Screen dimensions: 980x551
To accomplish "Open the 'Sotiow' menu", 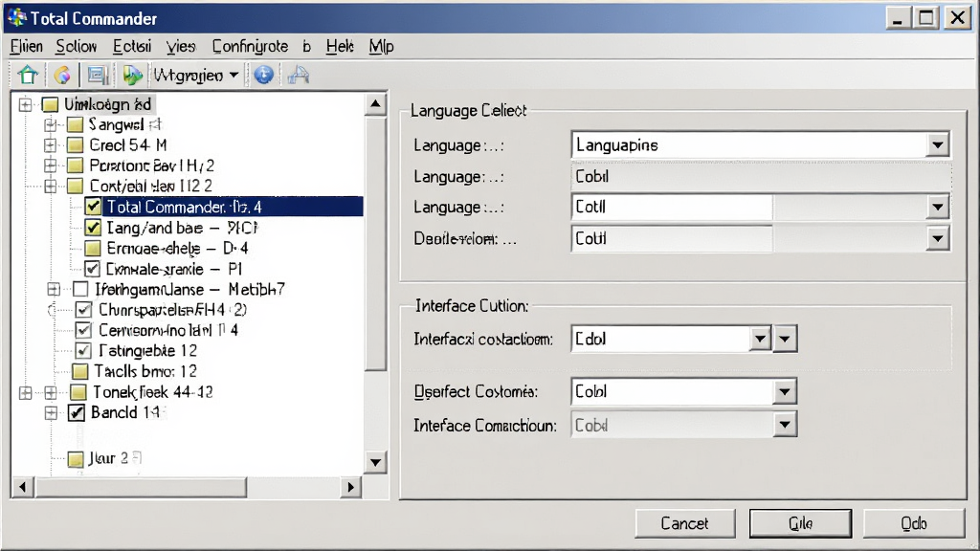I will pos(77,46).
